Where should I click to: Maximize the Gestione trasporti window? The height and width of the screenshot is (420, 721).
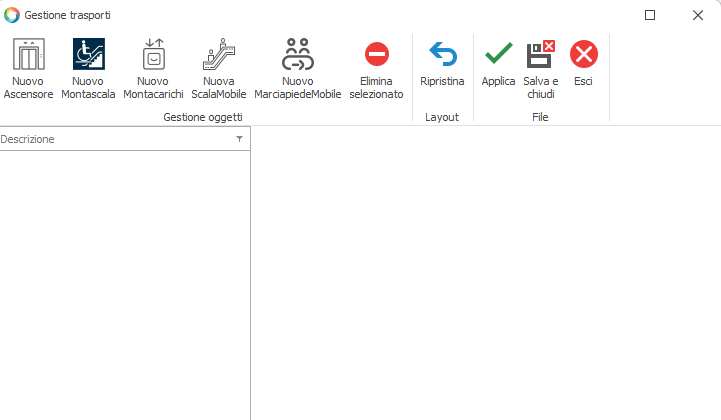pyautogui.click(x=650, y=15)
